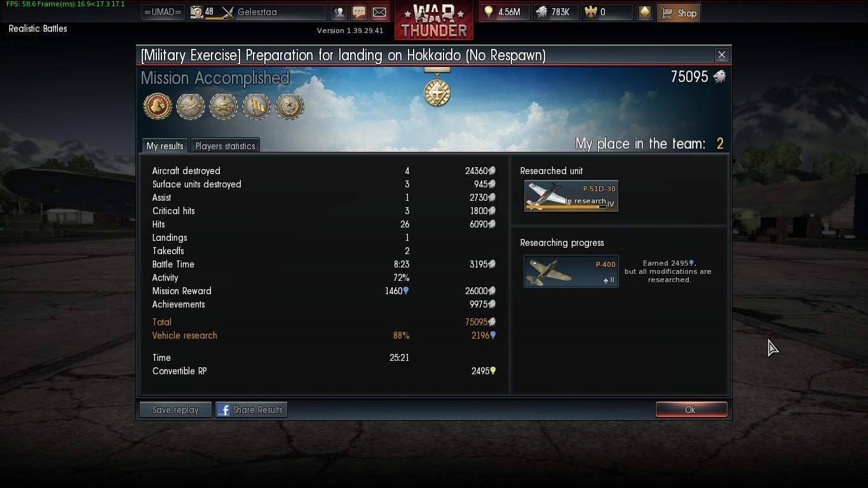Screen dimensions: 868x488
Task: Open the mail envelope icon
Action: 379,12
